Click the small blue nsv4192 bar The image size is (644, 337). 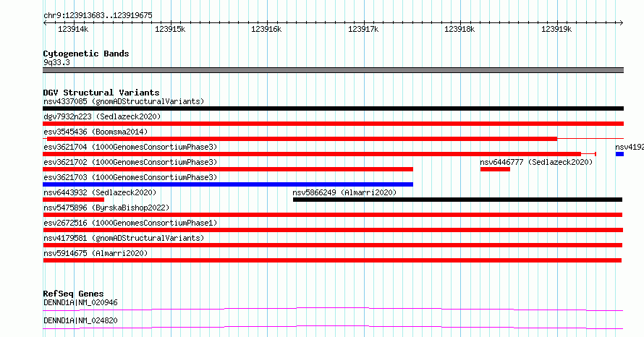click(620, 154)
